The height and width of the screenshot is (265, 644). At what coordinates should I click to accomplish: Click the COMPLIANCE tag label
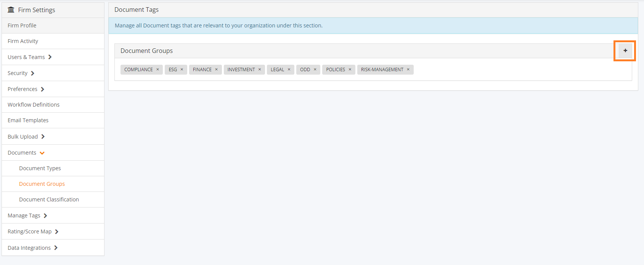click(x=138, y=70)
